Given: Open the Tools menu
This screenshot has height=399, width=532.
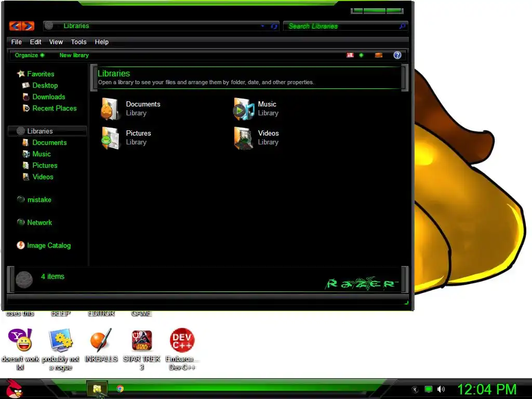Looking at the screenshot, I should click(79, 42).
